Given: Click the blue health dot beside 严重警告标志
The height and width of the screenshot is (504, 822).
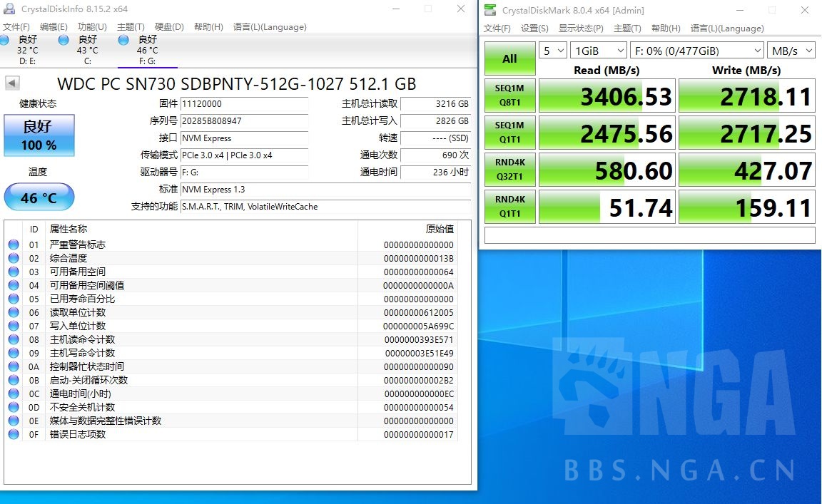Looking at the screenshot, I should pyautogui.click(x=14, y=244).
